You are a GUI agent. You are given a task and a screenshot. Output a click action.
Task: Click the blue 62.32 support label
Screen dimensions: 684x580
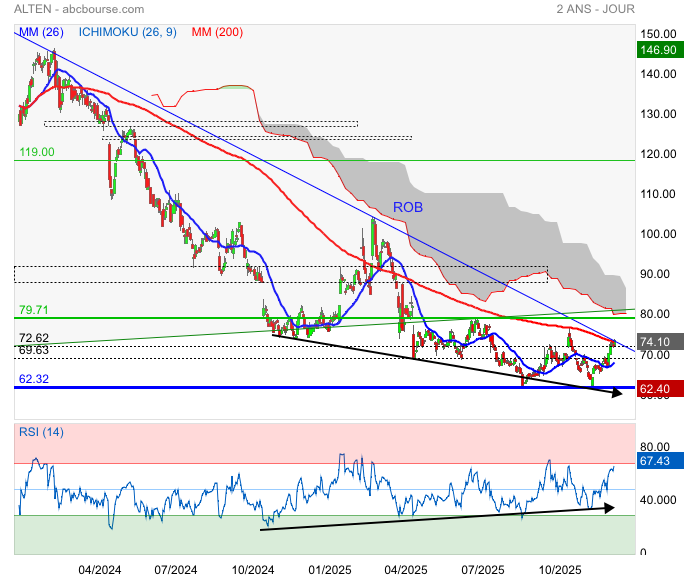pos(34,379)
